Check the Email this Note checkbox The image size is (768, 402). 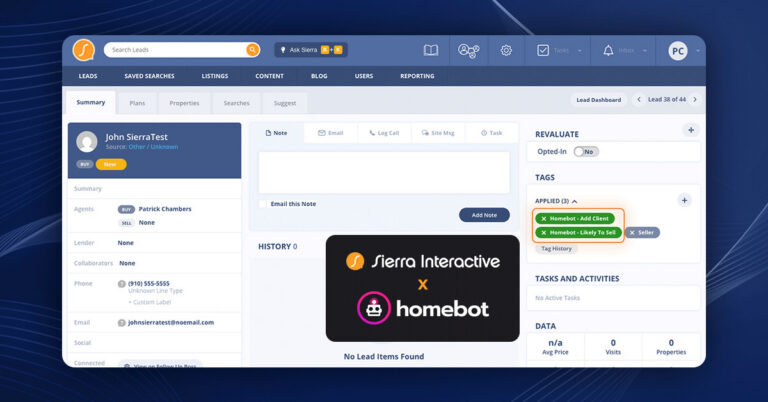coord(263,204)
